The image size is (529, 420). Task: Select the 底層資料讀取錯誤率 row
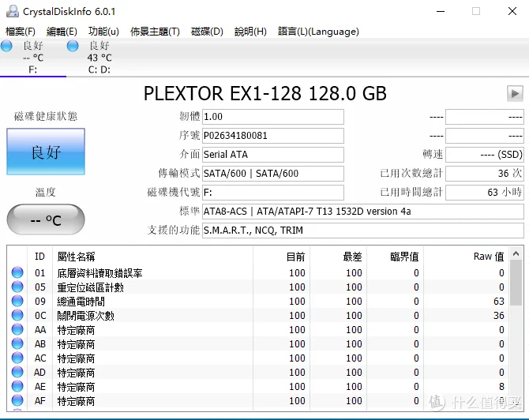pos(258,272)
